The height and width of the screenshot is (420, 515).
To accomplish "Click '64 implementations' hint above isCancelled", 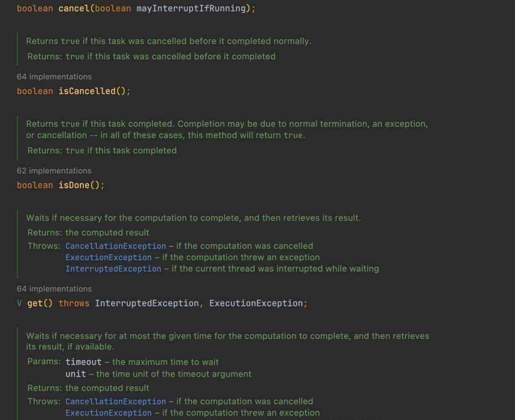I will (x=54, y=77).
